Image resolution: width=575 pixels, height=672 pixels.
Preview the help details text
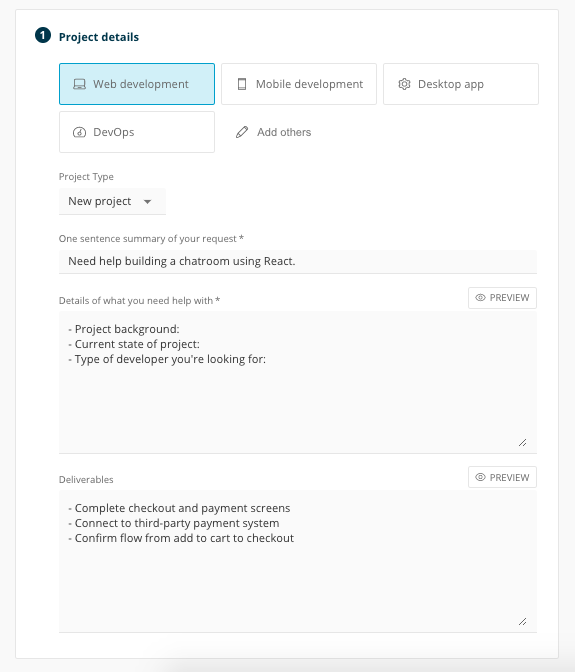[x=502, y=297]
